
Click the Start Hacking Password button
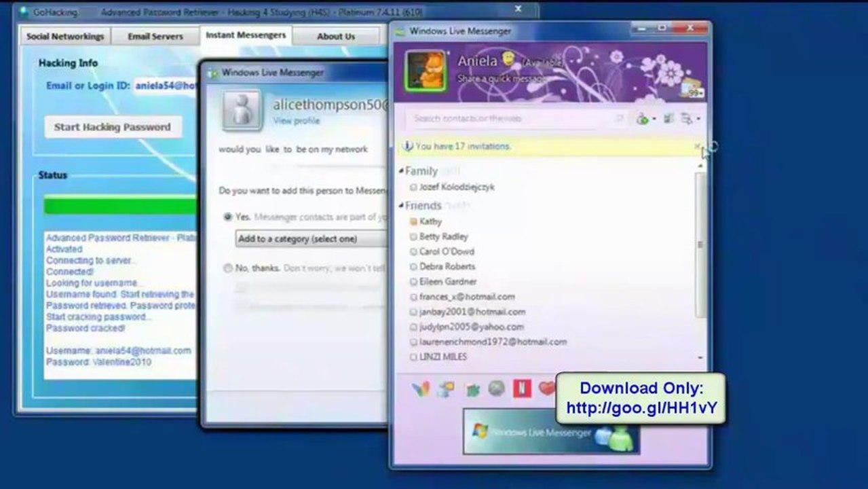(113, 127)
